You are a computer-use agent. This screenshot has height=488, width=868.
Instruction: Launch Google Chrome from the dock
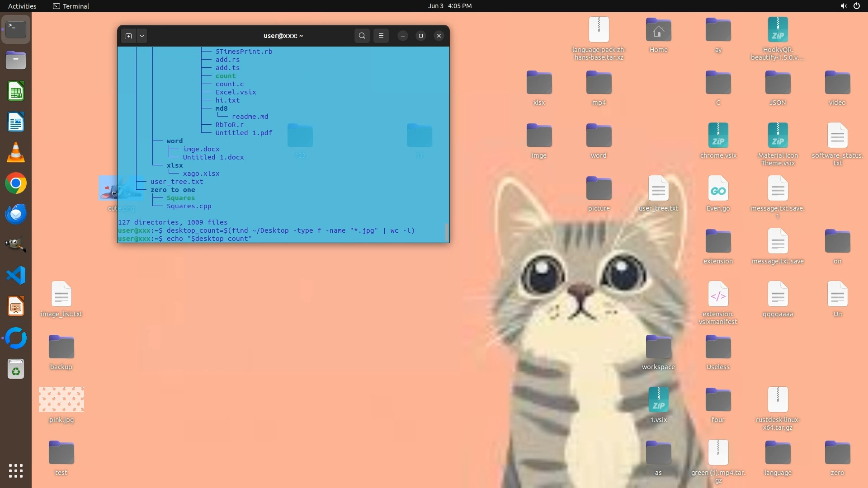(x=16, y=183)
